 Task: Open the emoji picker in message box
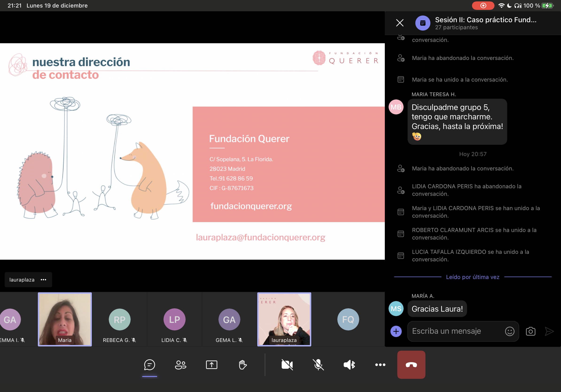coord(510,331)
